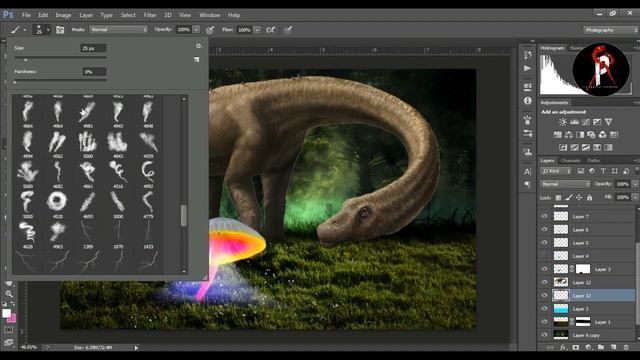This screenshot has height=360, width=640.
Task: Toggle the Brush panel from options bar
Action: tap(60, 30)
